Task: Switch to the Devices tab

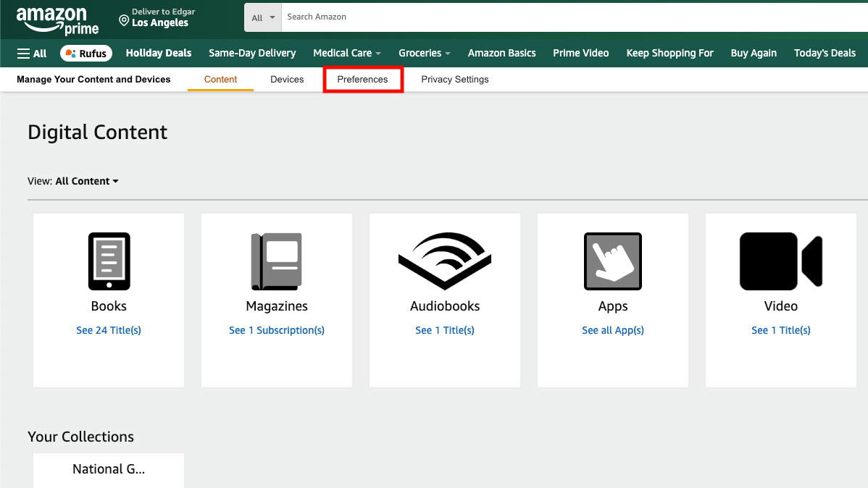Action: [287, 79]
